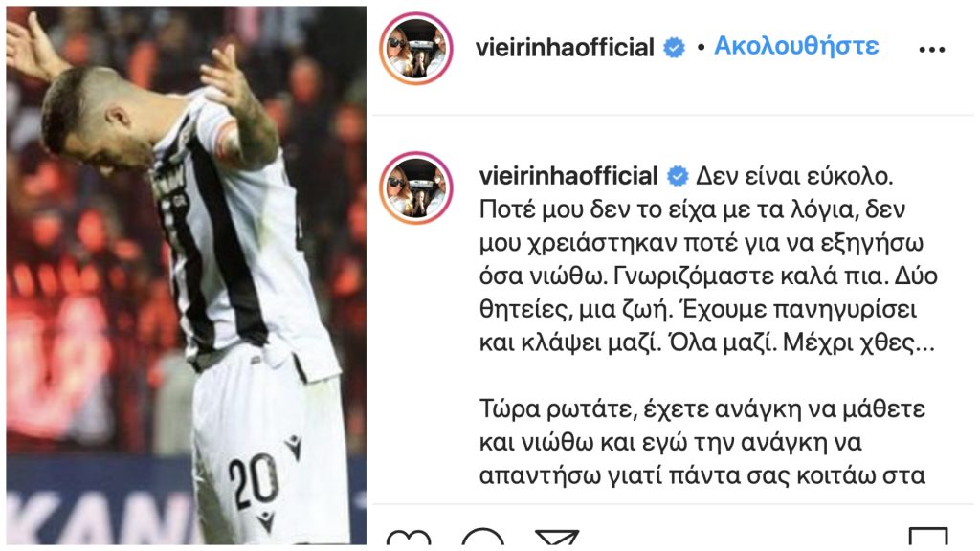
Task: View the story from the header profile avatar
Action: coord(416,48)
